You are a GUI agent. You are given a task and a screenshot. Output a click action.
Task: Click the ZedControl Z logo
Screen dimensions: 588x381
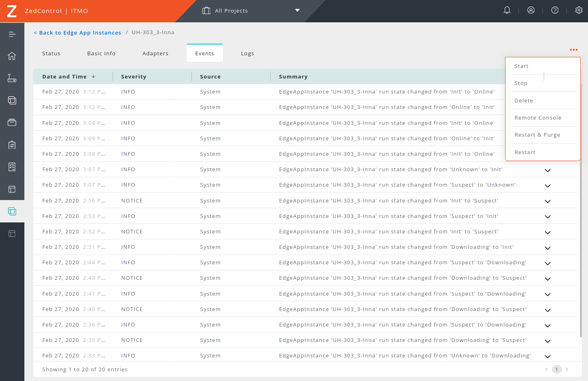pyautogui.click(x=12, y=11)
